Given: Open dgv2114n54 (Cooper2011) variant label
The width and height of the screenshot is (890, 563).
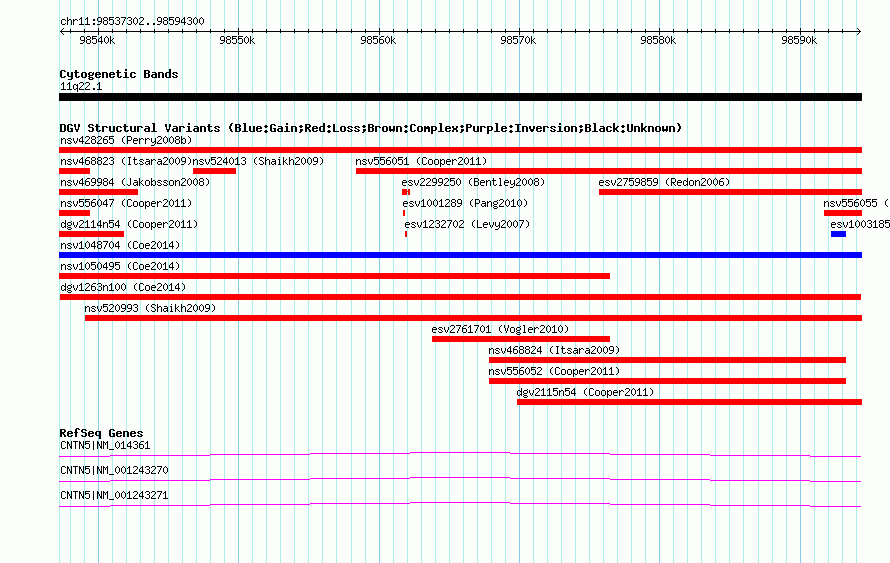Looking at the screenshot, I should (x=129, y=224).
